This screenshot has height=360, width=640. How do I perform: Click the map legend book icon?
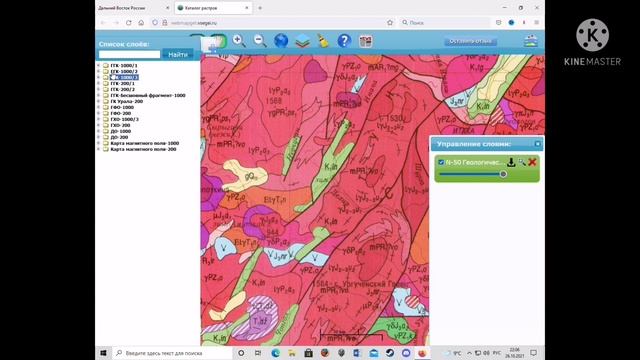pos(365,41)
